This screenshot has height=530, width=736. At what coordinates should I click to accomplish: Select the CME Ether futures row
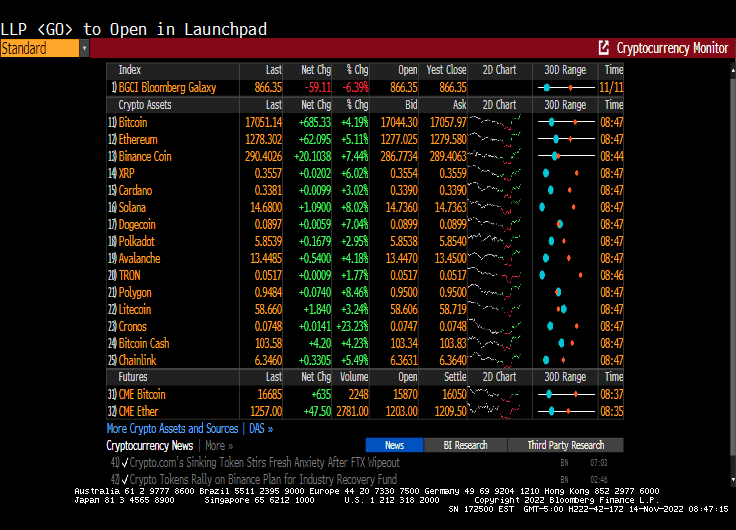click(139, 411)
